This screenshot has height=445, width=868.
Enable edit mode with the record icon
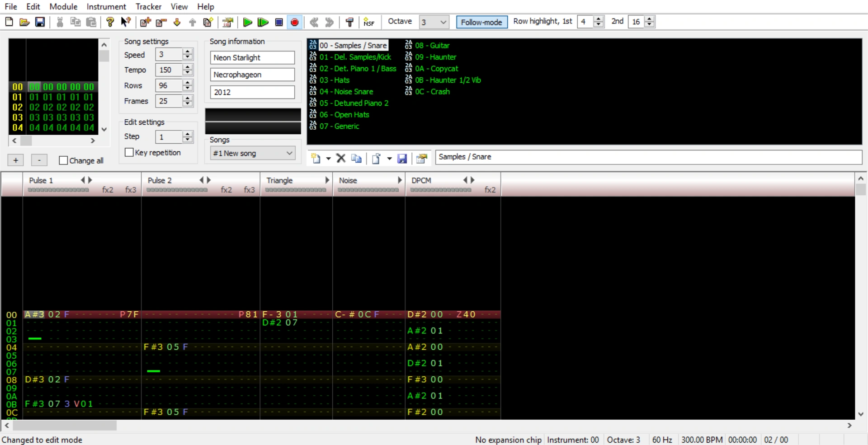(x=294, y=22)
